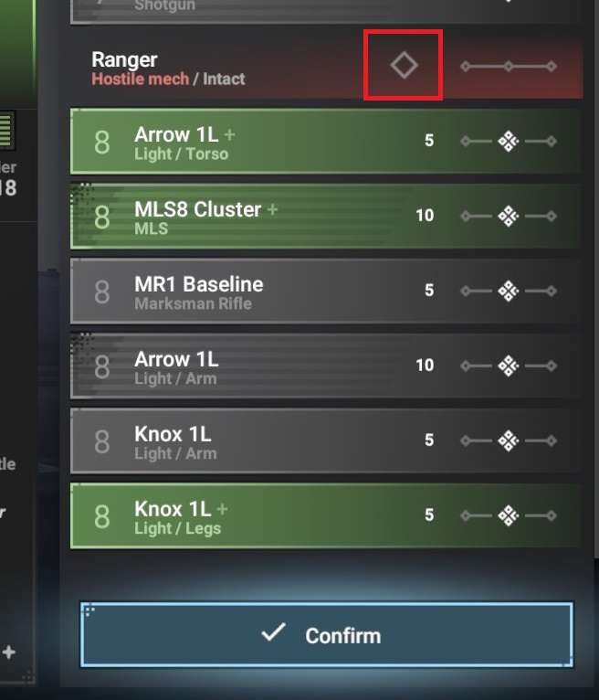Click right slider node on Knox 1L Legs
599x700 pixels.
pyautogui.click(x=552, y=516)
